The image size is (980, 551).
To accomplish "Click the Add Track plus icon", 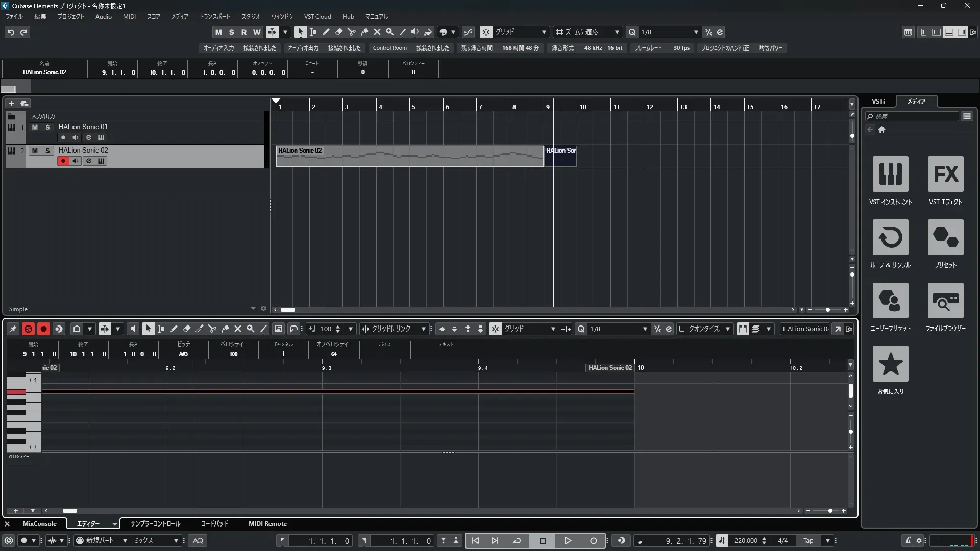I will 11,104.
